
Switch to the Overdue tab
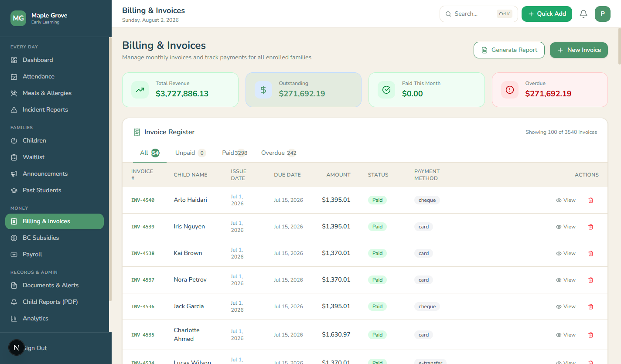pyautogui.click(x=279, y=153)
